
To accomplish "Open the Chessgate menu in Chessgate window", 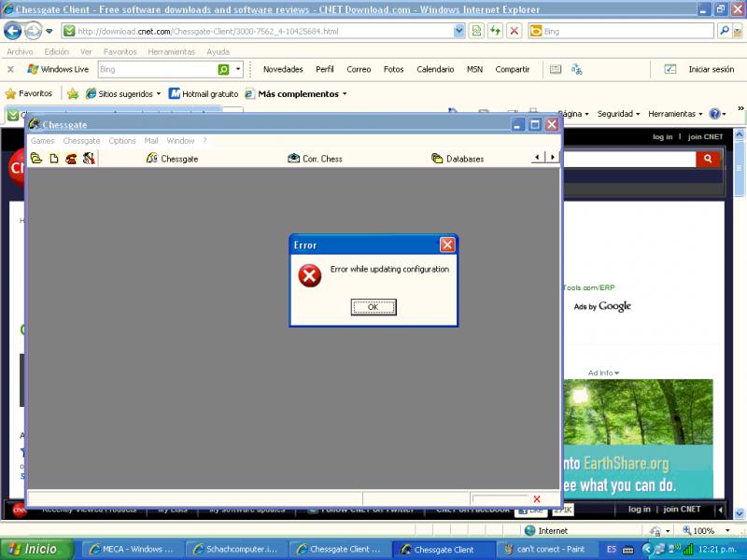I will [81, 141].
